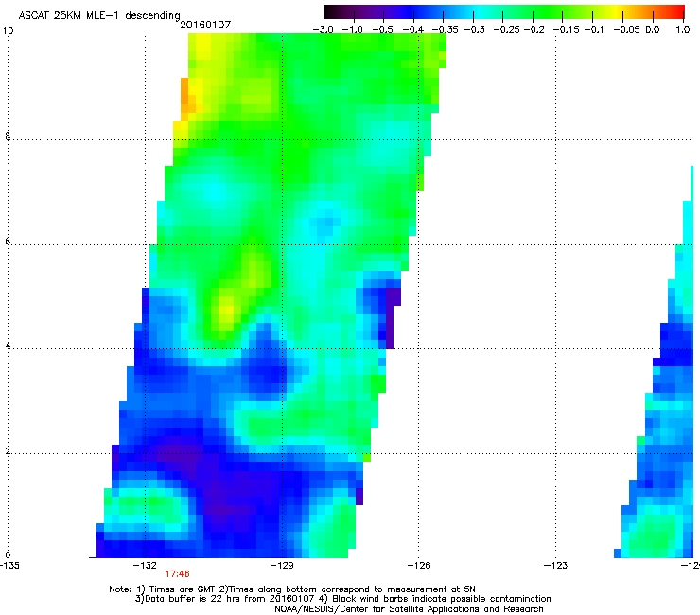Click longitude axis label -135

coord(9,566)
